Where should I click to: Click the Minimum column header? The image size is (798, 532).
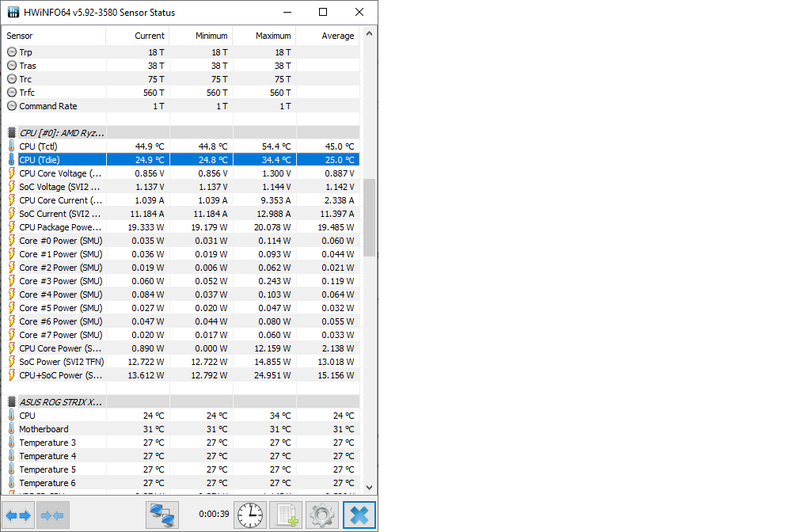[201, 36]
